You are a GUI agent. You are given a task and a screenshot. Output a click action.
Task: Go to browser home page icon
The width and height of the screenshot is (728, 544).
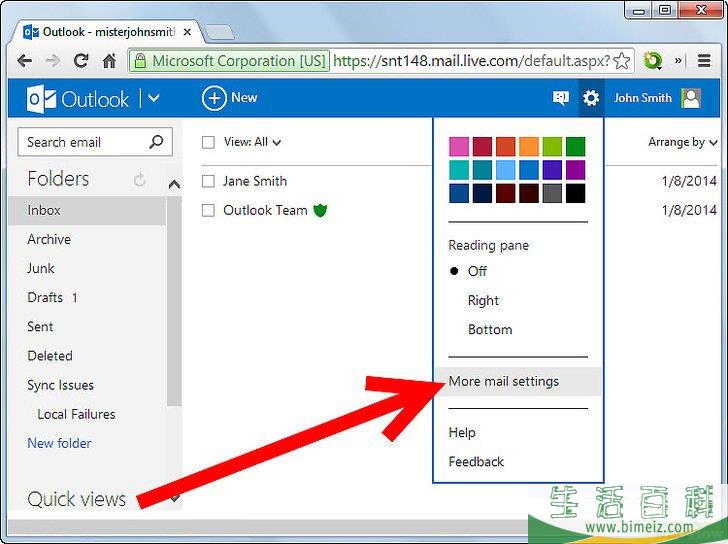(x=110, y=60)
